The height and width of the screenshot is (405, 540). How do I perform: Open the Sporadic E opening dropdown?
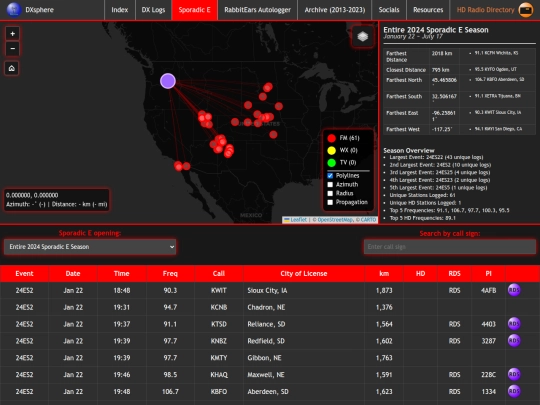click(x=90, y=247)
